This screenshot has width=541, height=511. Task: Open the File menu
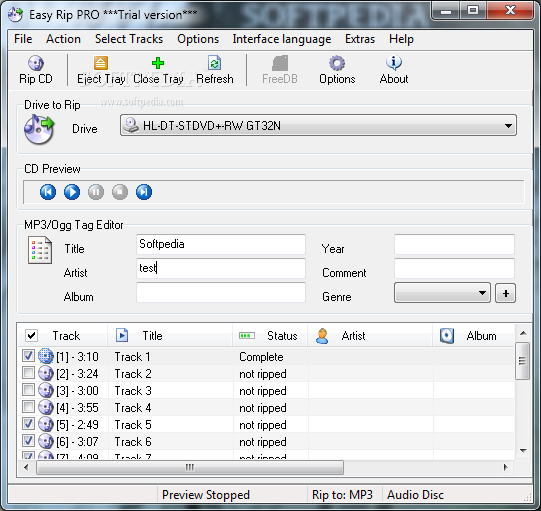(23, 39)
